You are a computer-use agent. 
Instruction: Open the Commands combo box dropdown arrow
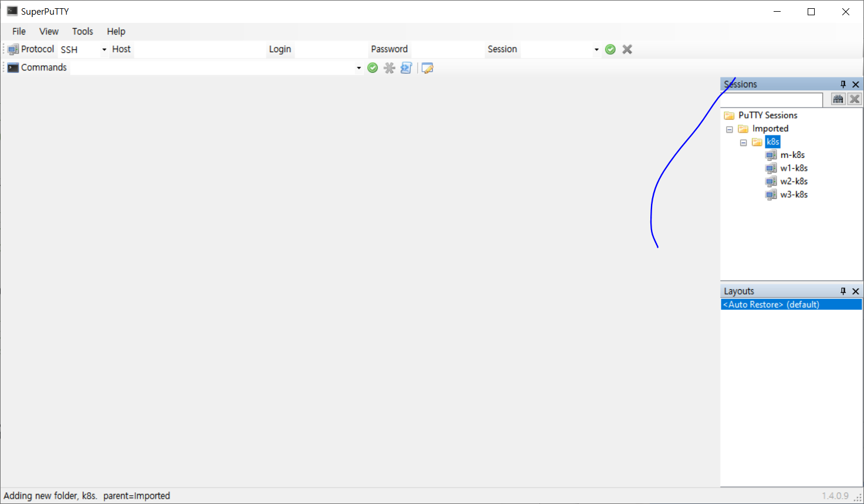tap(359, 68)
